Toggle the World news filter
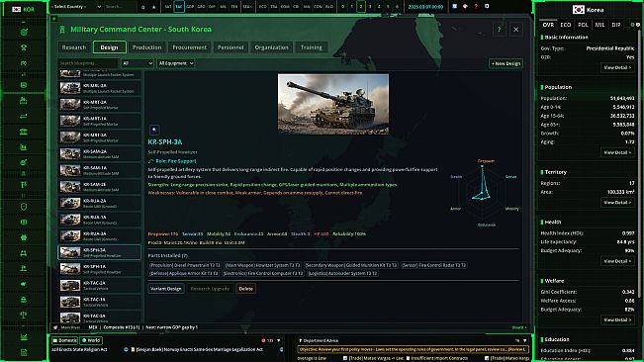Screen dimensions: 644x362 pyautogui.click(x=91, y=340)
